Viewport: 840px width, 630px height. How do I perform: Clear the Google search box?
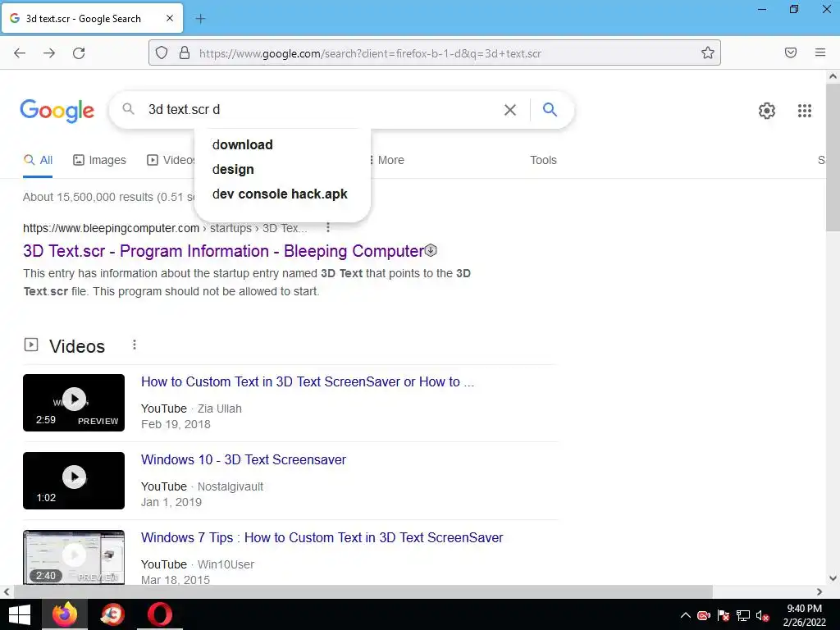click(x=510, y=110)
